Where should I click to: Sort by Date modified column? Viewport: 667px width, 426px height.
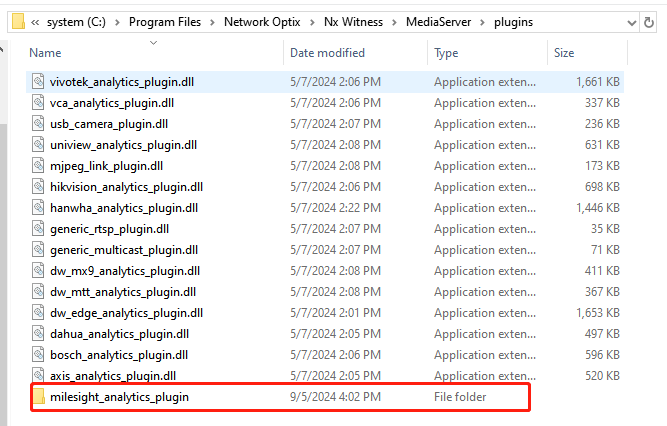coord(327,53)
